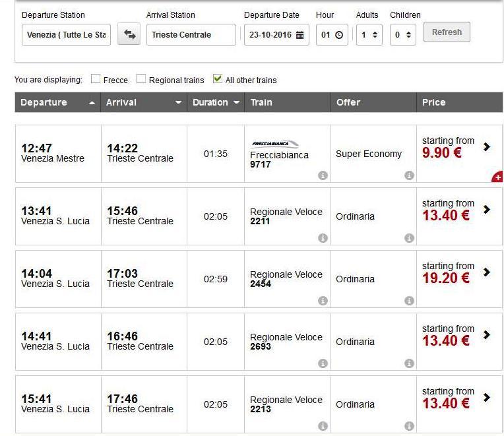Open train info for Frecciabianca 9717
The image size is (504, 436).
323,175
